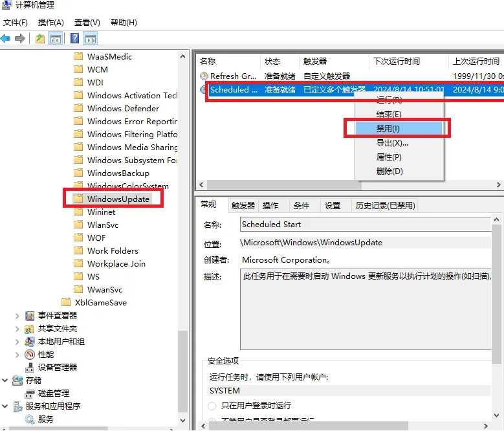Image resolution: width=504 pixels, height=431 pixels.
Task: Open the 操作(A) menu
Action: click(50, 23)
